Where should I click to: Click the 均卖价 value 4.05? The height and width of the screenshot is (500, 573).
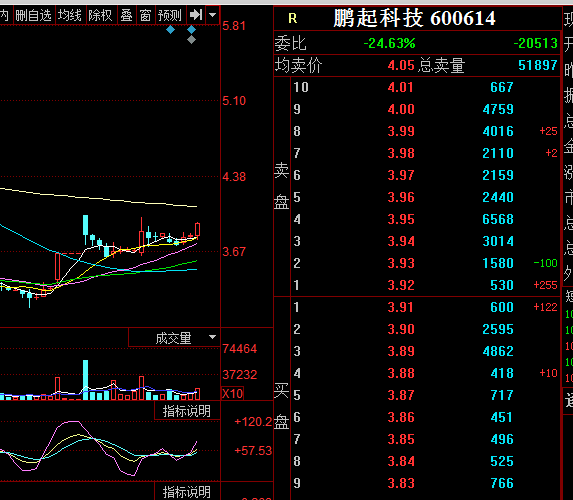point(401,65)
